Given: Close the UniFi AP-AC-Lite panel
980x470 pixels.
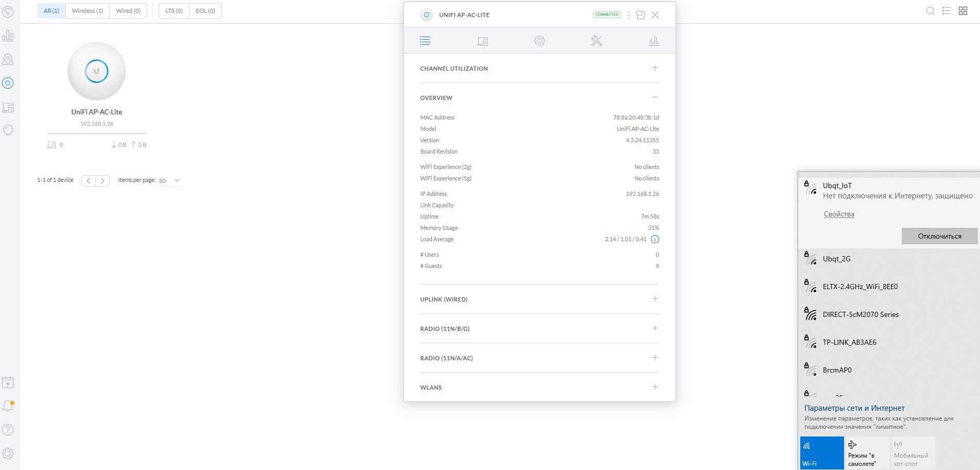Looking at the screenshot, I should click(655, 15).
